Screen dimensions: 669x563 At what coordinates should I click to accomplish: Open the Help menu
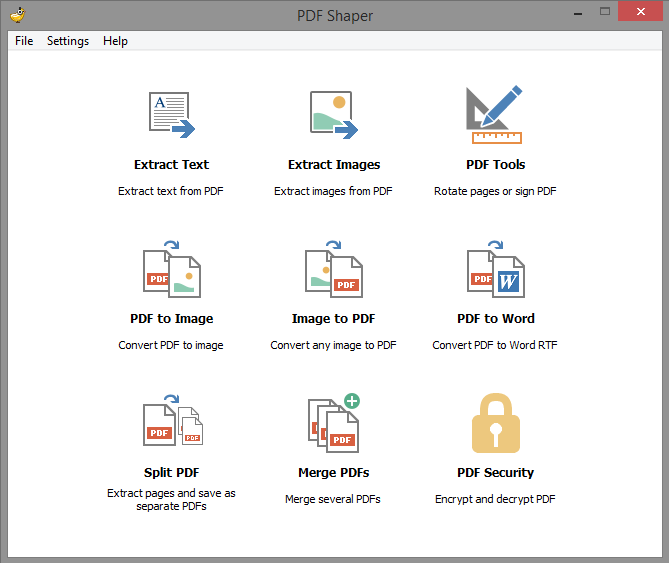pos(115,41)
